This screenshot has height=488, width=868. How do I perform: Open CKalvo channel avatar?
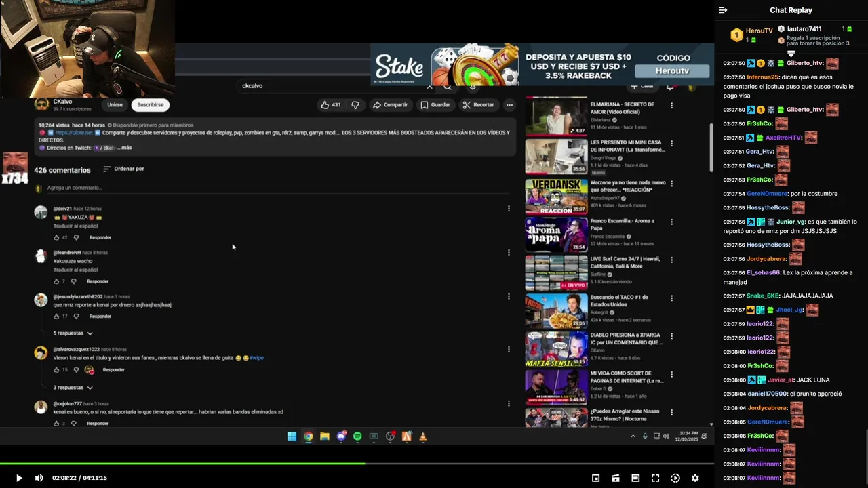(41, 104)
